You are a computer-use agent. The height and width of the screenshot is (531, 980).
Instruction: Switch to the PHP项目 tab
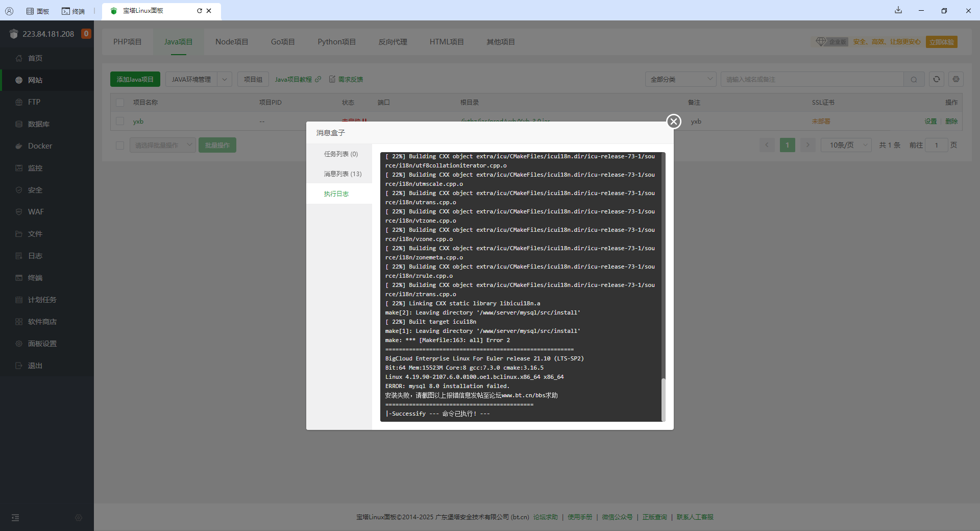click(x=127, y=42)
